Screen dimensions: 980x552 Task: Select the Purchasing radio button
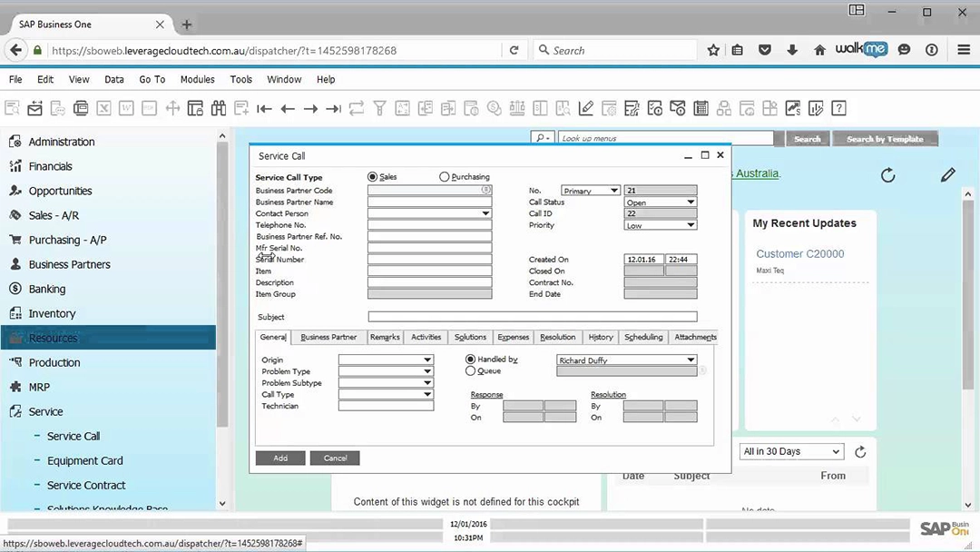[445, 176]
